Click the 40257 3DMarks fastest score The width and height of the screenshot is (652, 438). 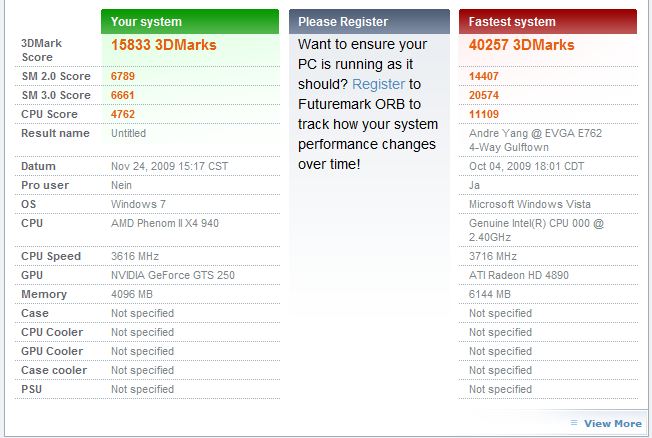click(521, 45)
